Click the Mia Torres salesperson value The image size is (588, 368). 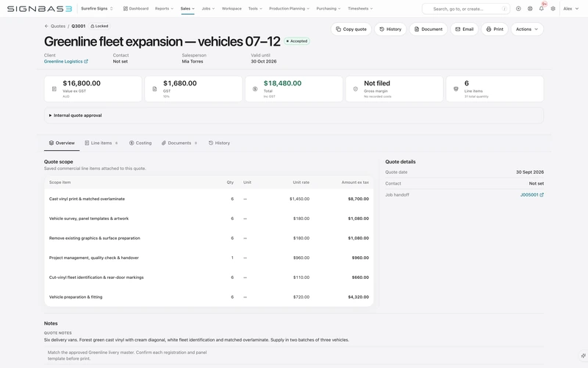tap(193, 62)
